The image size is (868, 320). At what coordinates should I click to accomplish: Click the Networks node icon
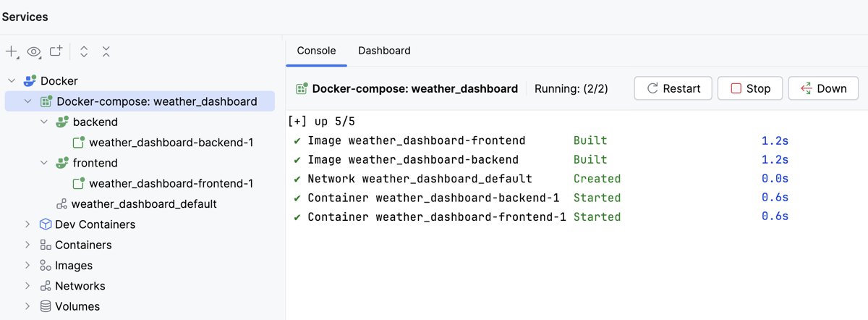point(46,286)
